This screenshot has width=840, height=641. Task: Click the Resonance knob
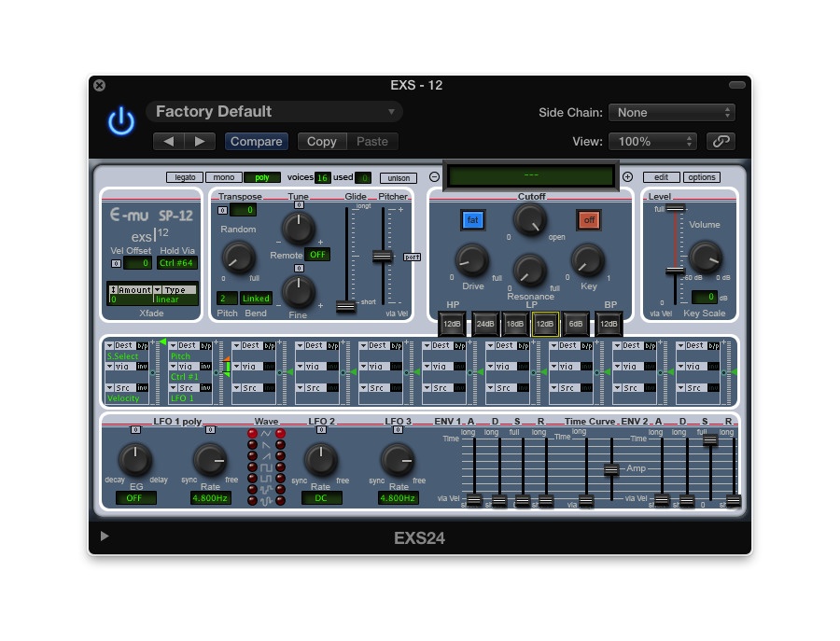530,270
